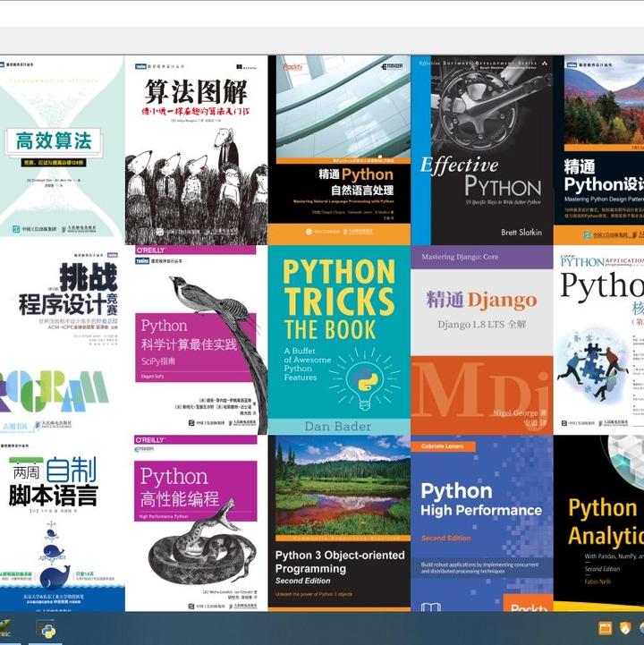
Task: Open the Core Python Applications cover
Action: (598, 340)
